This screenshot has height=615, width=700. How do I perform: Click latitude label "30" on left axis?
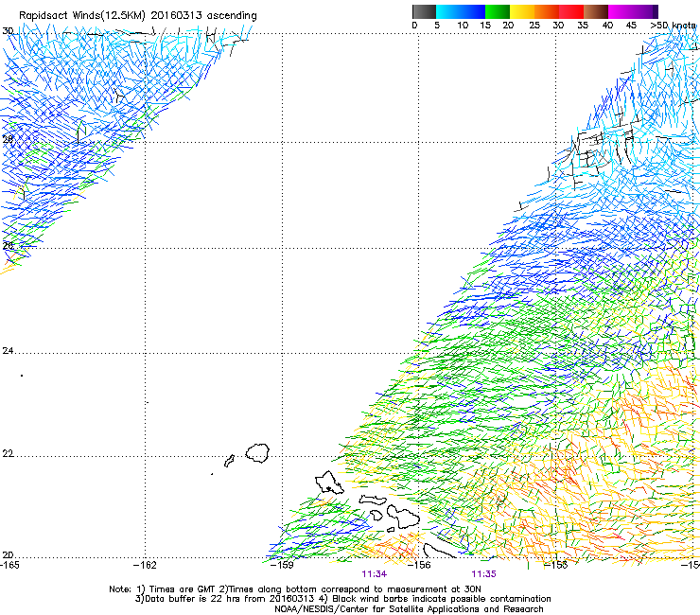8,31
